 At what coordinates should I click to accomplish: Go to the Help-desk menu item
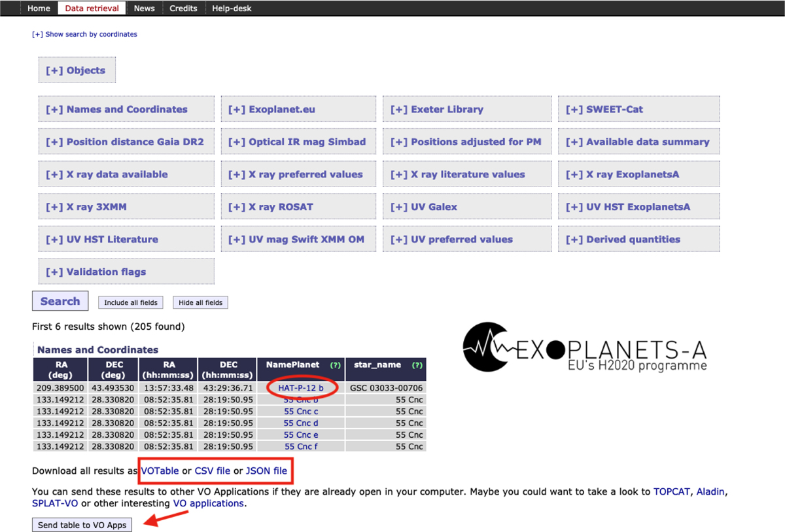coord(232,9)
